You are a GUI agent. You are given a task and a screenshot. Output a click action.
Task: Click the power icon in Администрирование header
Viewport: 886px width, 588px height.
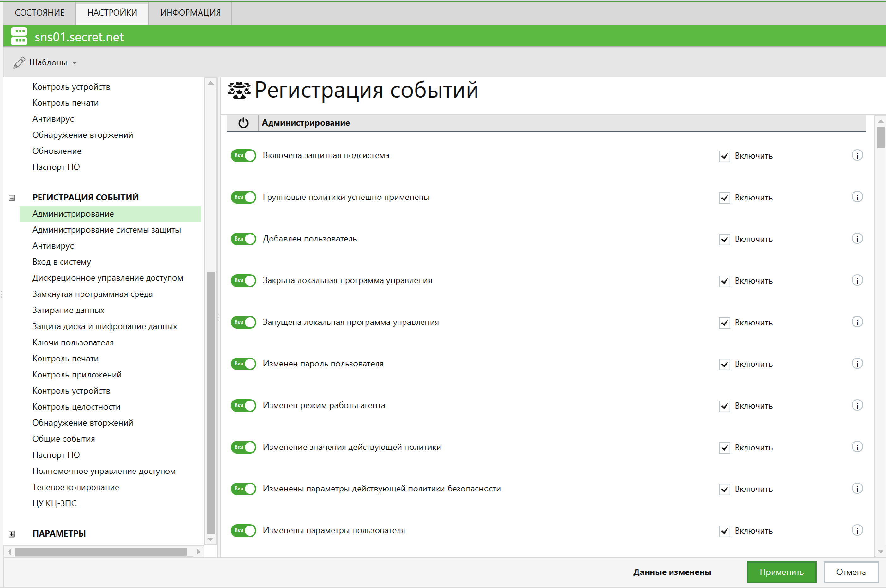click(x=243, y=123)
